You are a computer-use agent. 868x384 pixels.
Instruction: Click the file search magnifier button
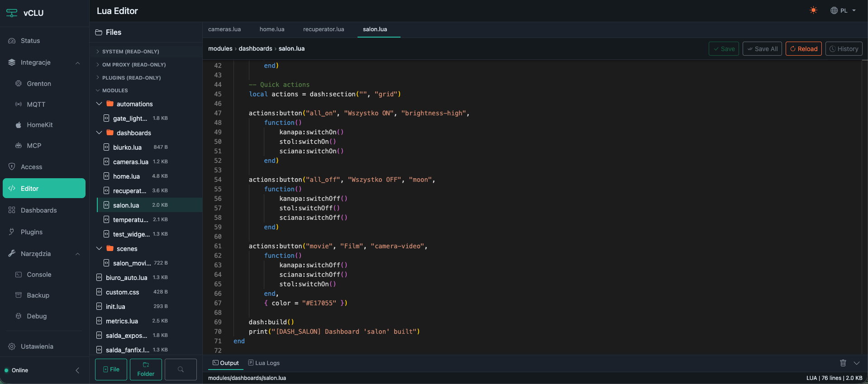click(x=181, y=370)
